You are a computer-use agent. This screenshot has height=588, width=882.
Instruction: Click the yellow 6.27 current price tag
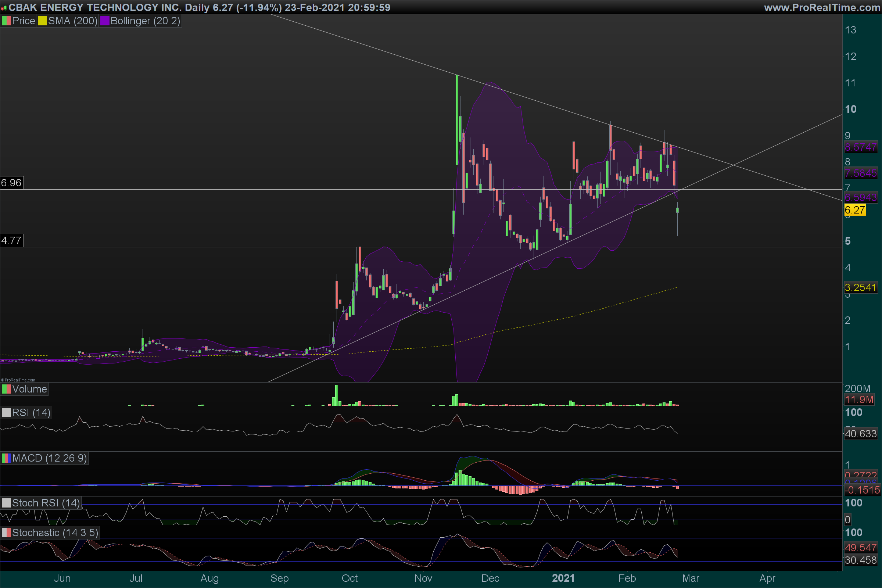[855, 210]
